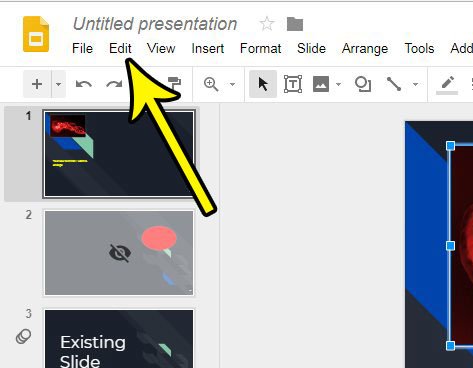Open the zoom level dropdown arrow
Screen dimensions: 473x368
point(232,84)
